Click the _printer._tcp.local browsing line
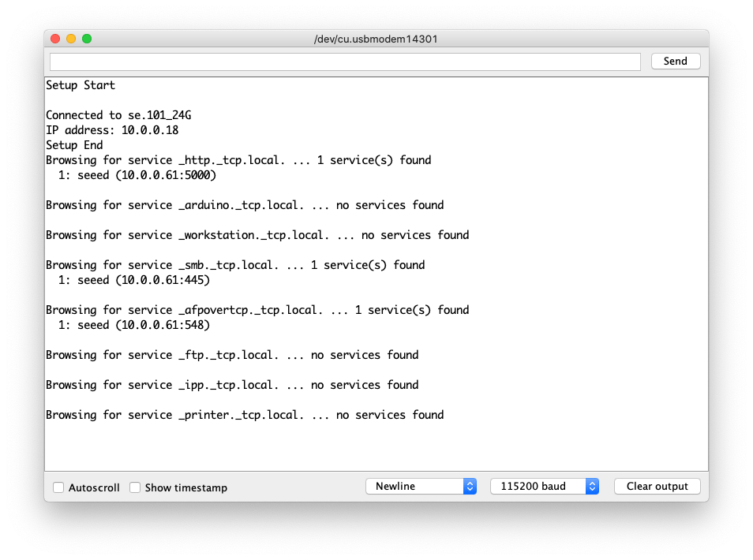 245,415
